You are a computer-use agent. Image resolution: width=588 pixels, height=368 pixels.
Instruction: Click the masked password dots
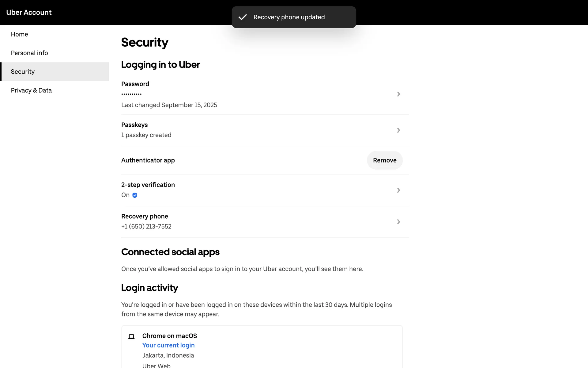pyautogui.click(x=131, y=94)
